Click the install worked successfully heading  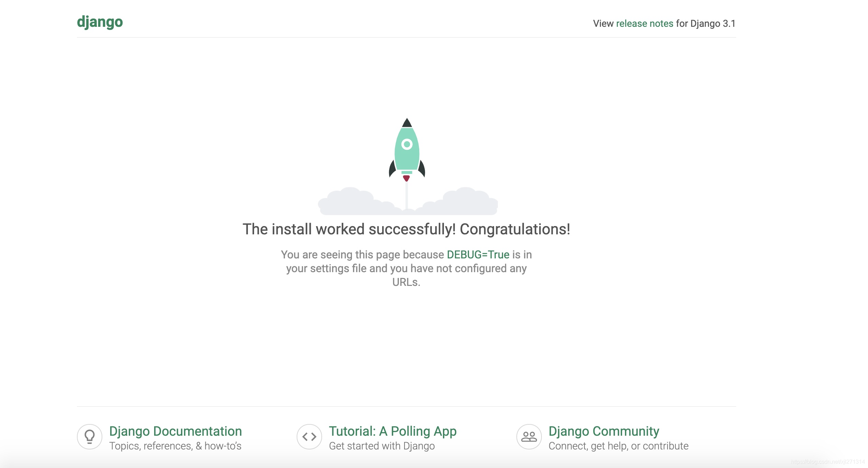click(406, 229)
